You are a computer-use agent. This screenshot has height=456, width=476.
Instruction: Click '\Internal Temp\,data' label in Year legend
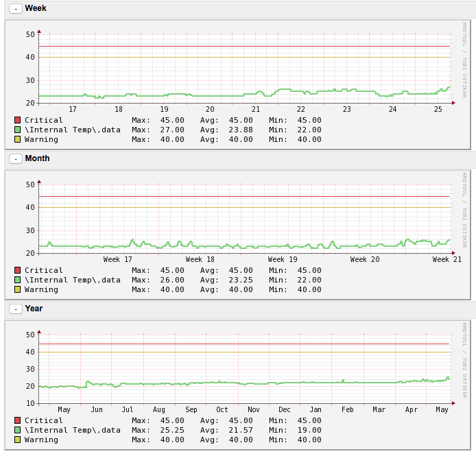73,431
